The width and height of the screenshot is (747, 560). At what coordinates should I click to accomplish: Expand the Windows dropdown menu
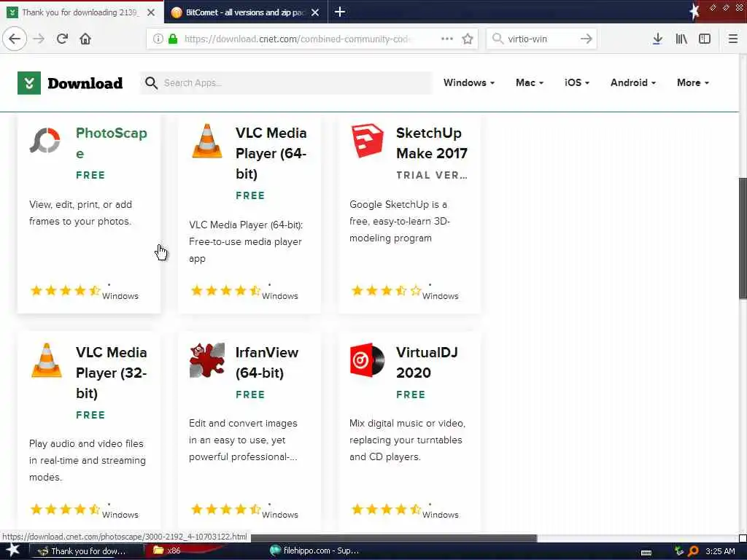[469, 83]
